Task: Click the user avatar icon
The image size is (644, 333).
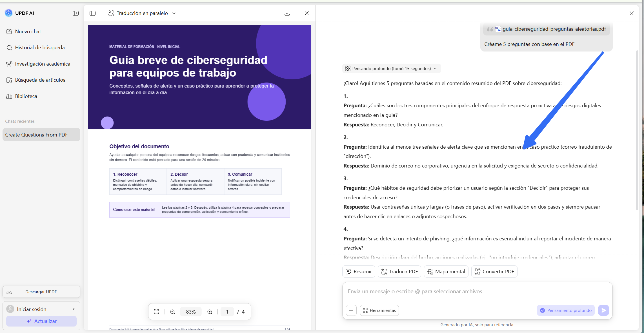Action: pyautogui.click(x=10, y=309)
